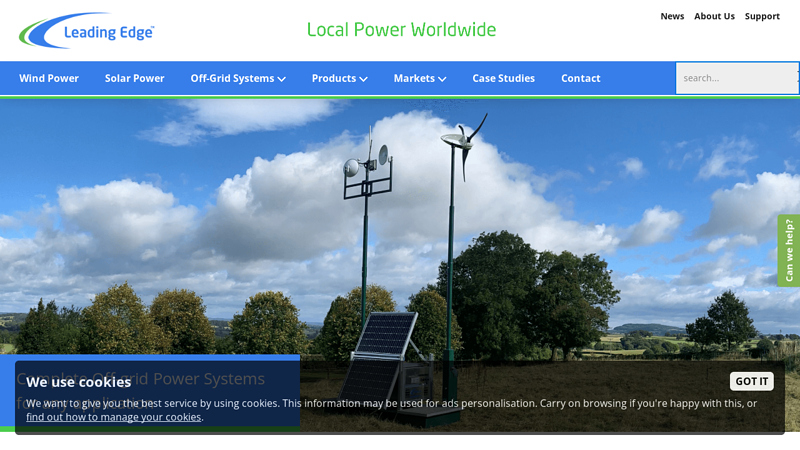The height and width of the screenshot is (450, 800).
Task: Click the Local Power Worldwide tagline
Action: (402, 30)
